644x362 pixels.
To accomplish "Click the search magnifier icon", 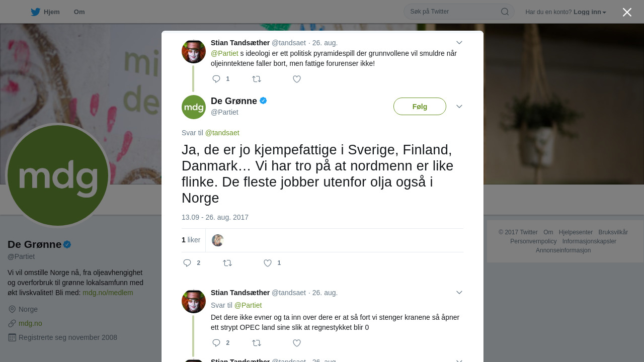I will click(505, 12).
